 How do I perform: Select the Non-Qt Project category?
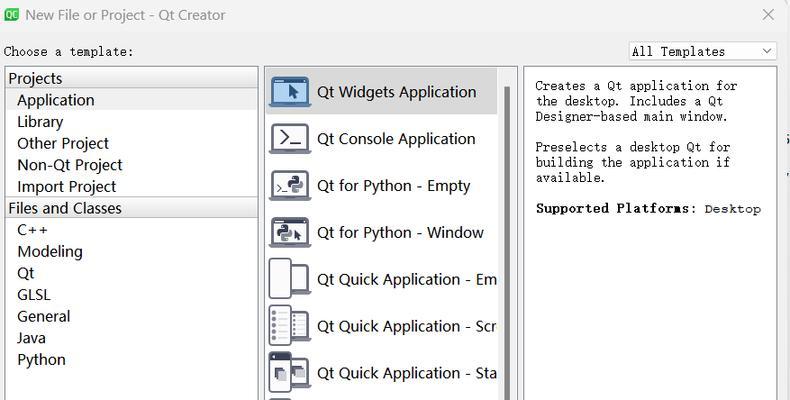[131, 165]
